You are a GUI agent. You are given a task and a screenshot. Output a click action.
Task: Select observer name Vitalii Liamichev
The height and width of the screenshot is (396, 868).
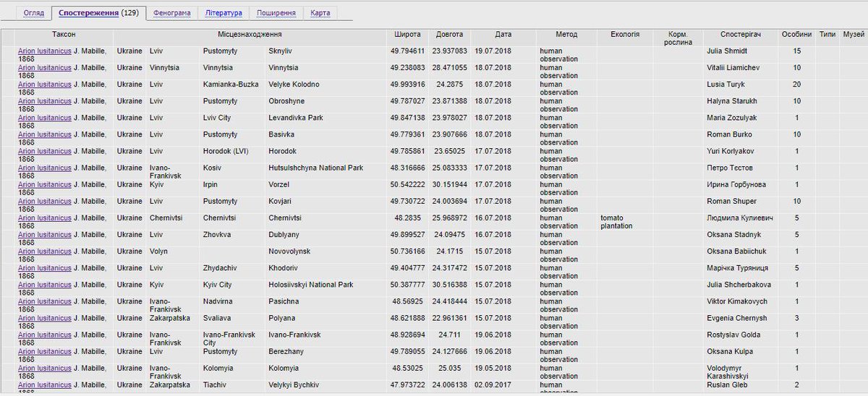click(733, 67)
